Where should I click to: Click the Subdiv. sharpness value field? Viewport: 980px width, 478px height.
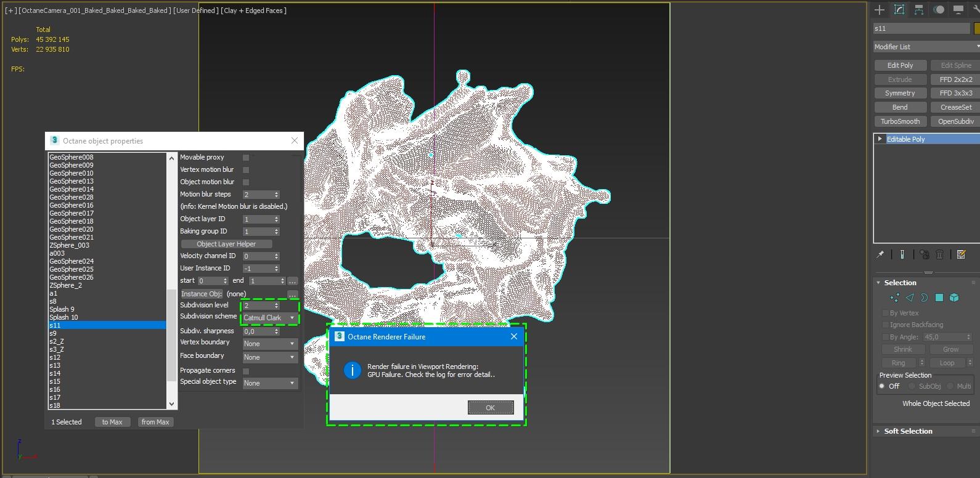click(258, 331)
